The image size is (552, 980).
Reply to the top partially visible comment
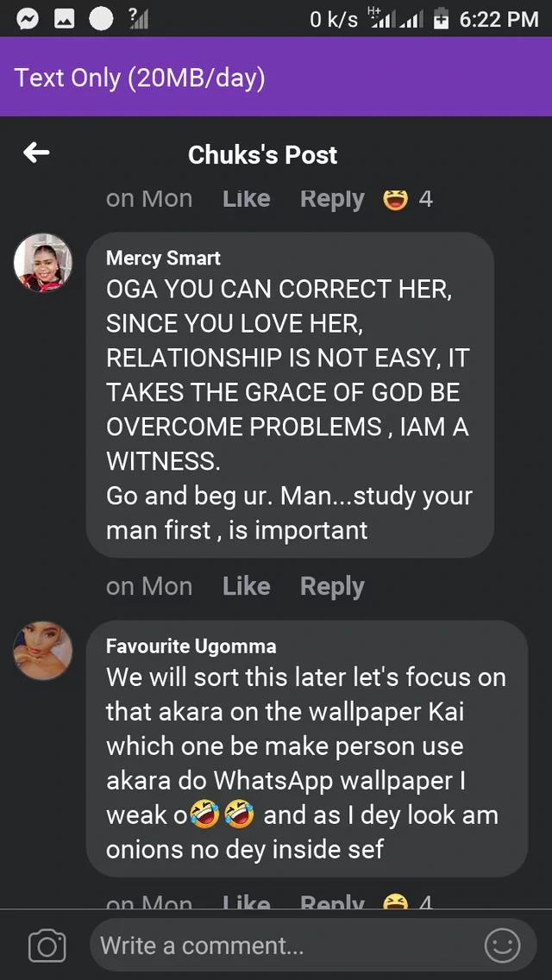click(332, 199)
